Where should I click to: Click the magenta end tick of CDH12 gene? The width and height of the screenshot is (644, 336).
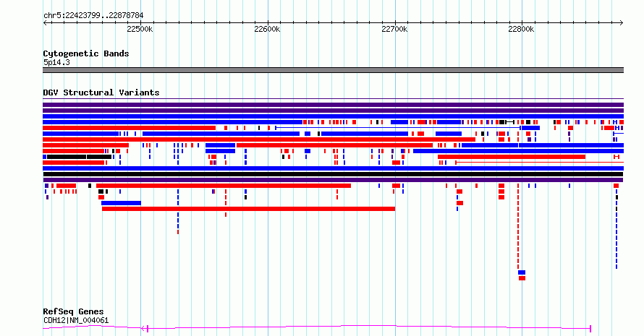pos(590,328)
